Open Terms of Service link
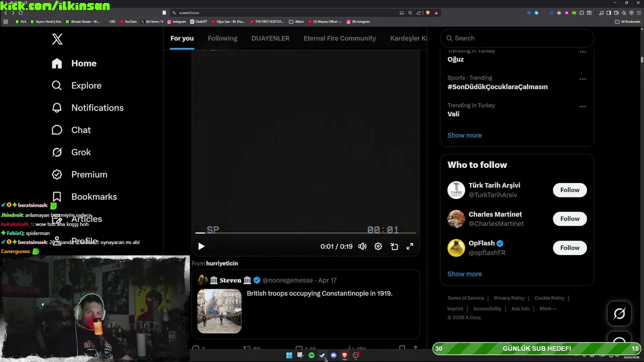Image resolution: width=644 pixels, height=362 pixels. tap(465, 298)
